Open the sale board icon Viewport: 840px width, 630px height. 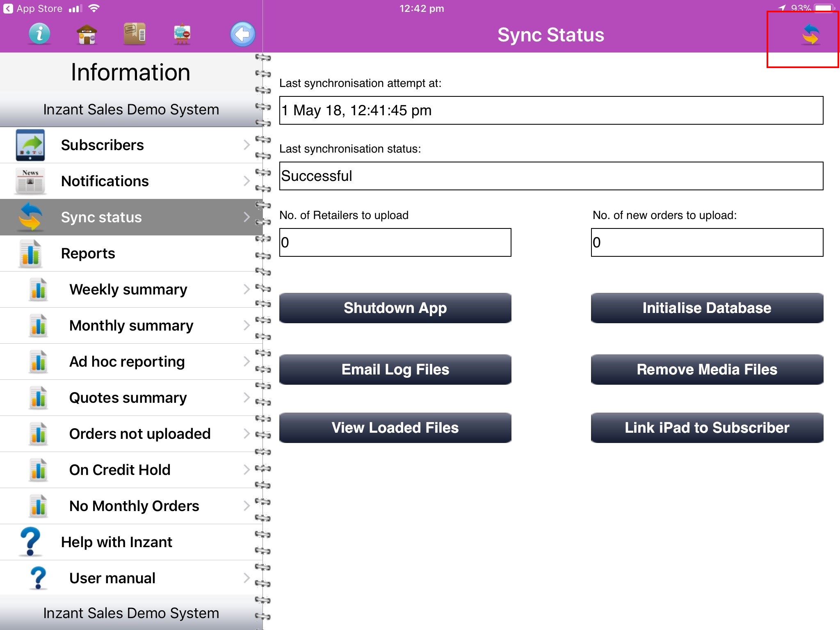[182, 34]
